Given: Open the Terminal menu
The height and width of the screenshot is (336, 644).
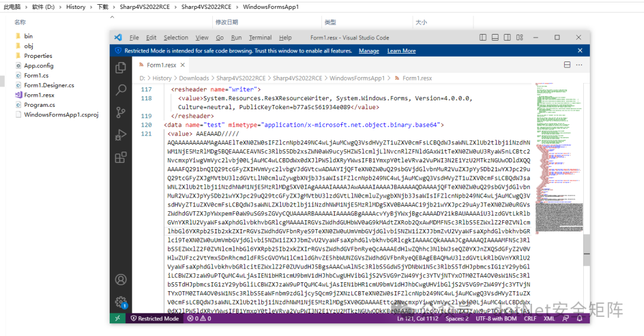Looking at the screenshot, I should (260, 38).
